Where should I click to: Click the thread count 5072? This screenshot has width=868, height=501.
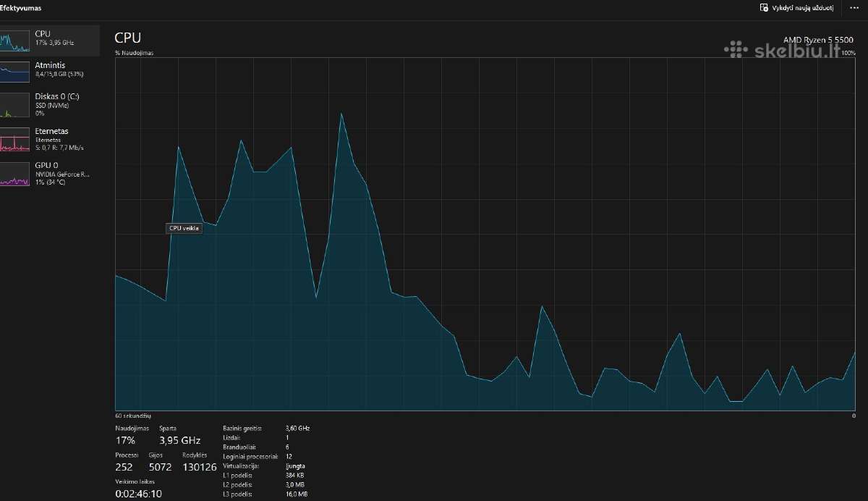[160, 467]
